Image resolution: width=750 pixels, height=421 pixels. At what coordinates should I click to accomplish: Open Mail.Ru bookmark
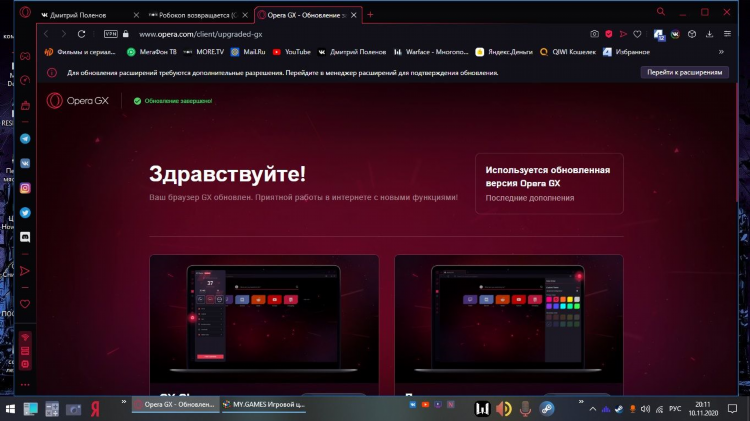coord(248,52)
